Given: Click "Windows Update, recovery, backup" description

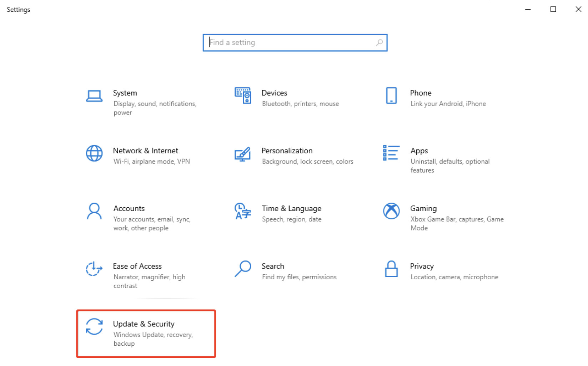Looking at the screenshot, I should tap(153, 339).
